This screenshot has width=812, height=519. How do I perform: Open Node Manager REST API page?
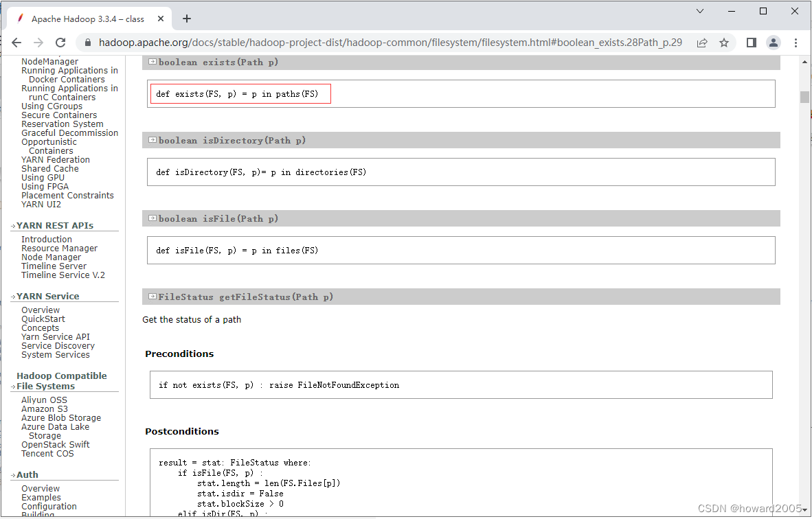click(x=52, y=257)
